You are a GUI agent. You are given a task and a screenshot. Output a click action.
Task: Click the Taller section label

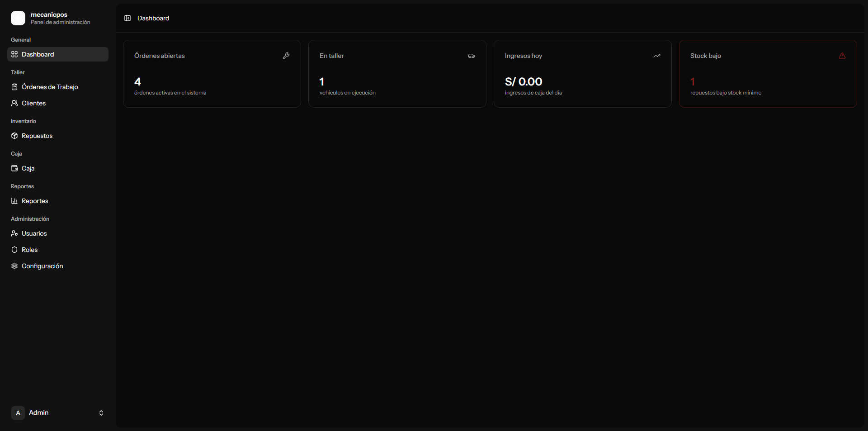click(x=18, y=72)
